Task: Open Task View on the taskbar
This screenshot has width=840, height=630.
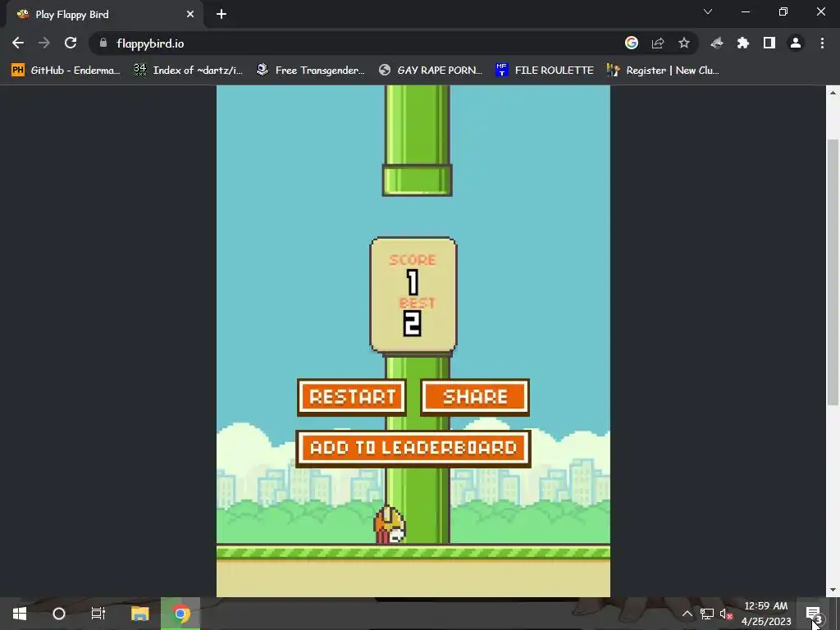Action: [98, 614]
